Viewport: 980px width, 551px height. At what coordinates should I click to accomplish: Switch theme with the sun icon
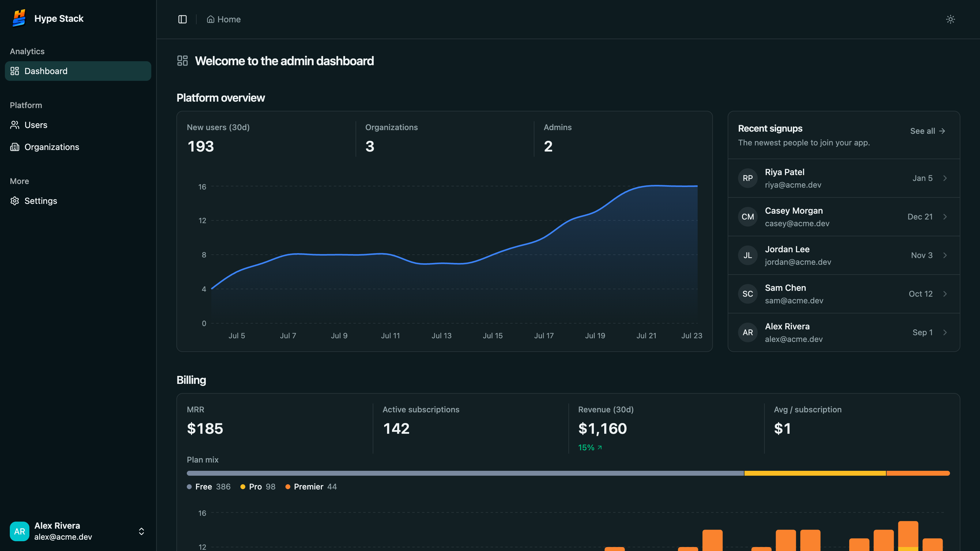click(950, 19)
